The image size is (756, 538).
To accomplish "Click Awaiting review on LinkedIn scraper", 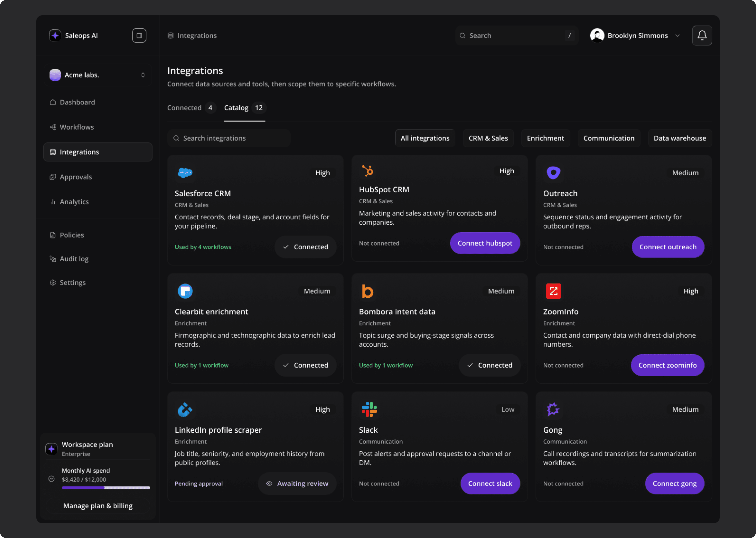I will coord(297,483).
